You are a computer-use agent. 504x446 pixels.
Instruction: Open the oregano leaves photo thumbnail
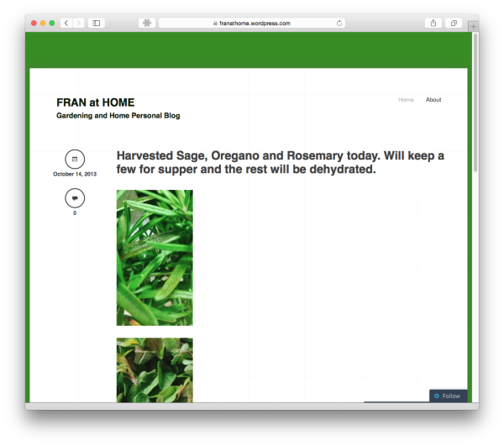pos(155,370)
